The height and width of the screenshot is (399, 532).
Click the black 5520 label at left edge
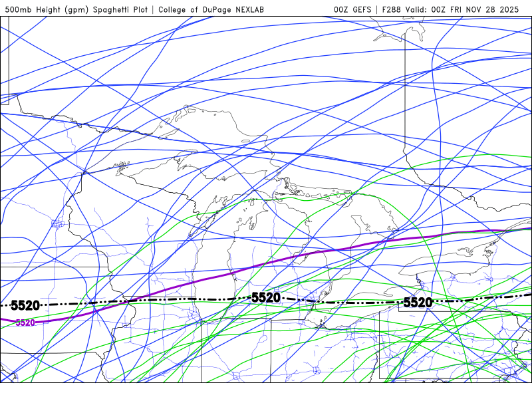coord(25,305)
